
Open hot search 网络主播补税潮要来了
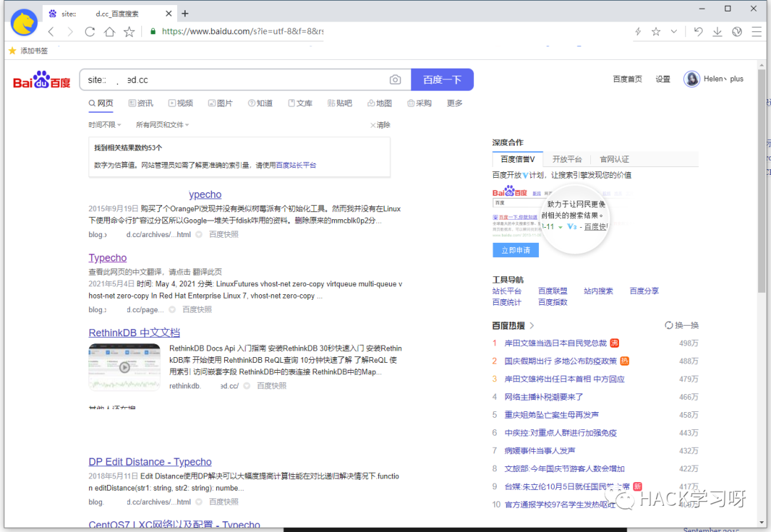click(x=544, y=397)
